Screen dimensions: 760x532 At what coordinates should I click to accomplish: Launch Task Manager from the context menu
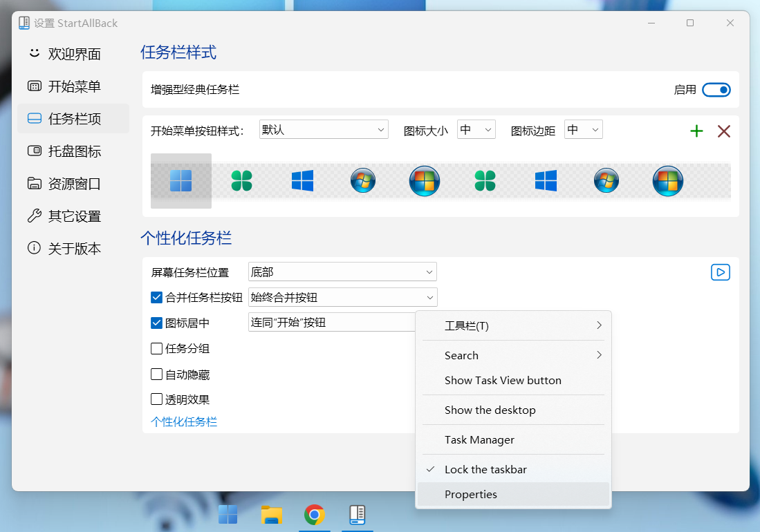tap(513, 439)
